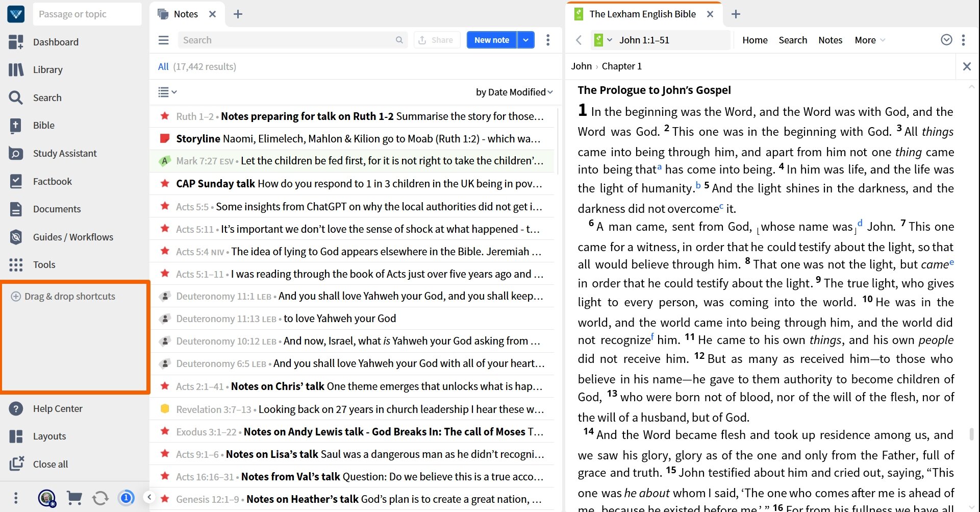Open the shopping cart
The image size is (980, 512).
click(74, 498)
